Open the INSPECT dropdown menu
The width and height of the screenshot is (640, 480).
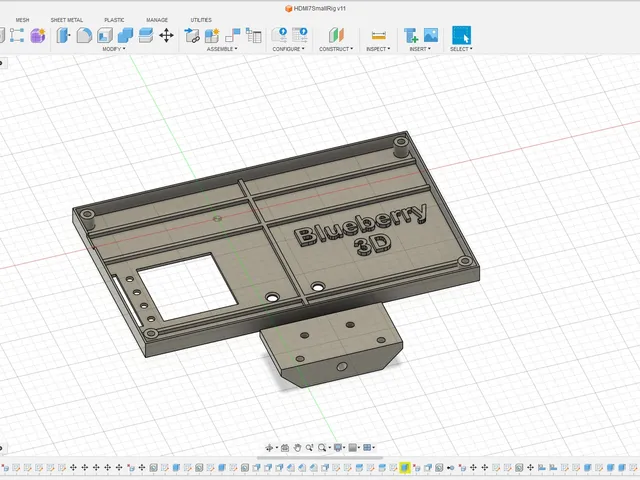click(x=378, y=49)
